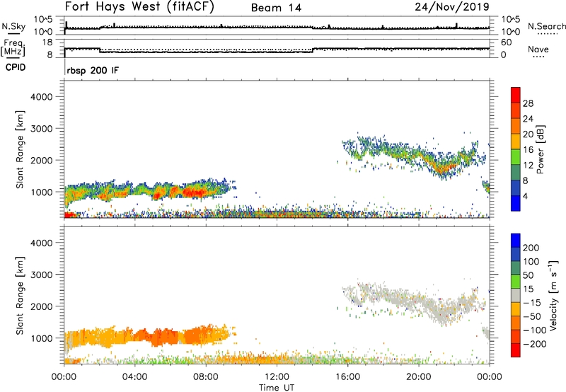Click the gray segment of velocity color bar
566x392 pixels.
(x=516, y=296)
